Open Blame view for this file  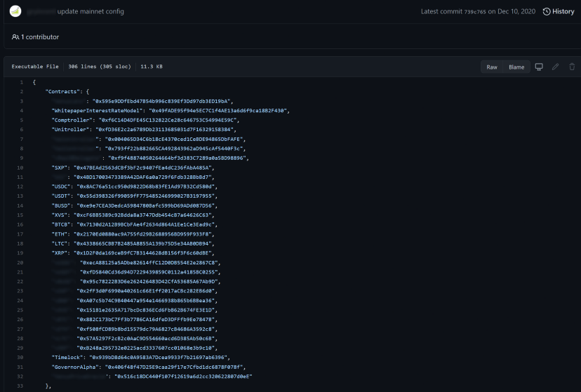pyautogui.click(x=516, y=67)
